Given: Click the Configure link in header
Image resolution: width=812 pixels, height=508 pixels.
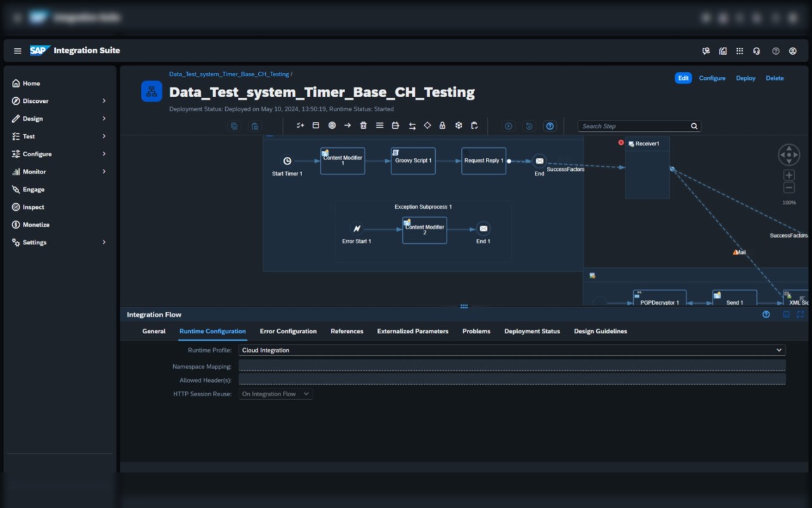Looking at the screenshot, I should click(x=712, y=78).
